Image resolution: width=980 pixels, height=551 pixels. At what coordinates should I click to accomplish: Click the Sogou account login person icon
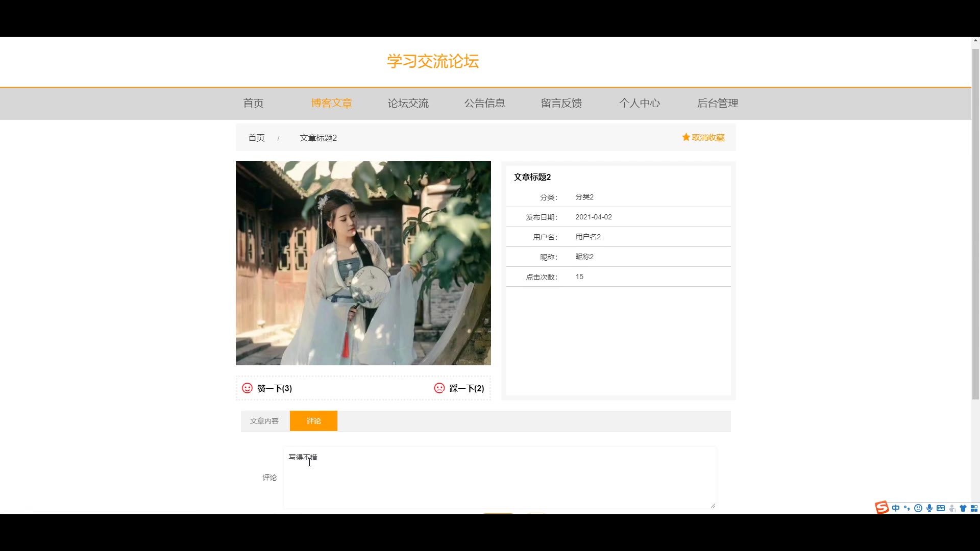952,508
